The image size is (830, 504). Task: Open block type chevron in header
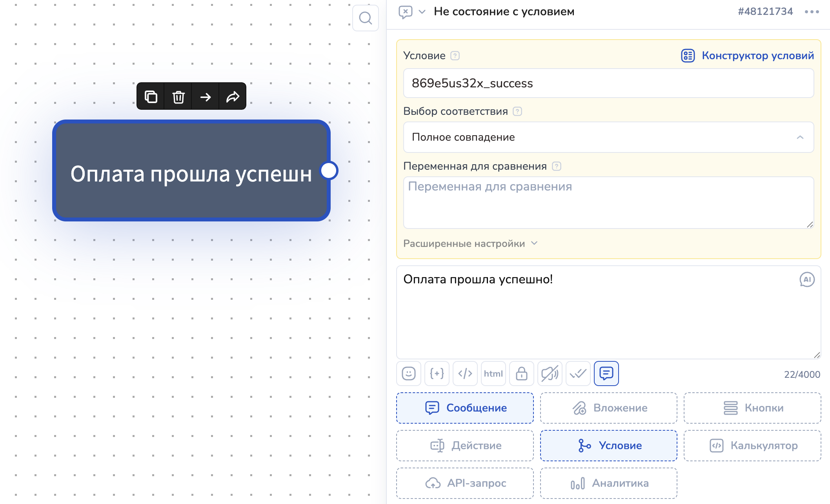click(422, 12)
